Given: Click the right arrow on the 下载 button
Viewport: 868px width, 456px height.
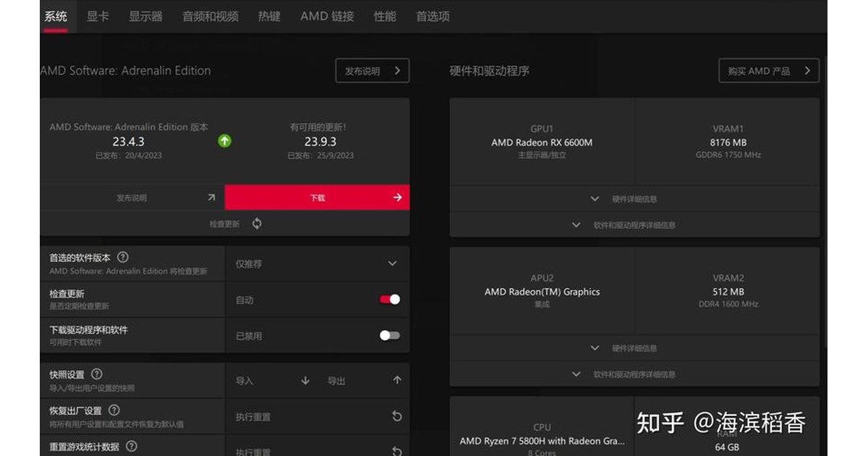Looking at the screenshot, I should 397,198.
